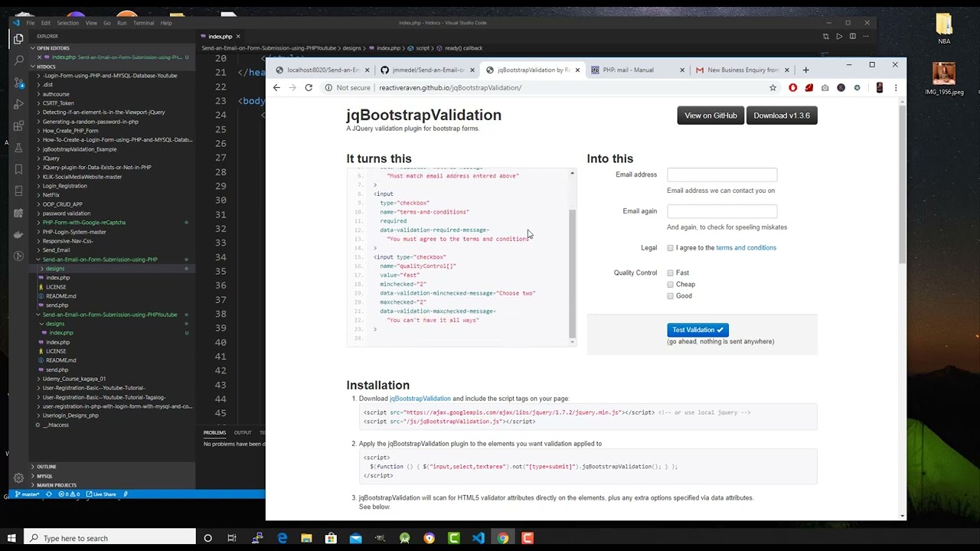Click the Test Validation button
This screenshot has height=551, width=980.
click(x=697, y=330)
